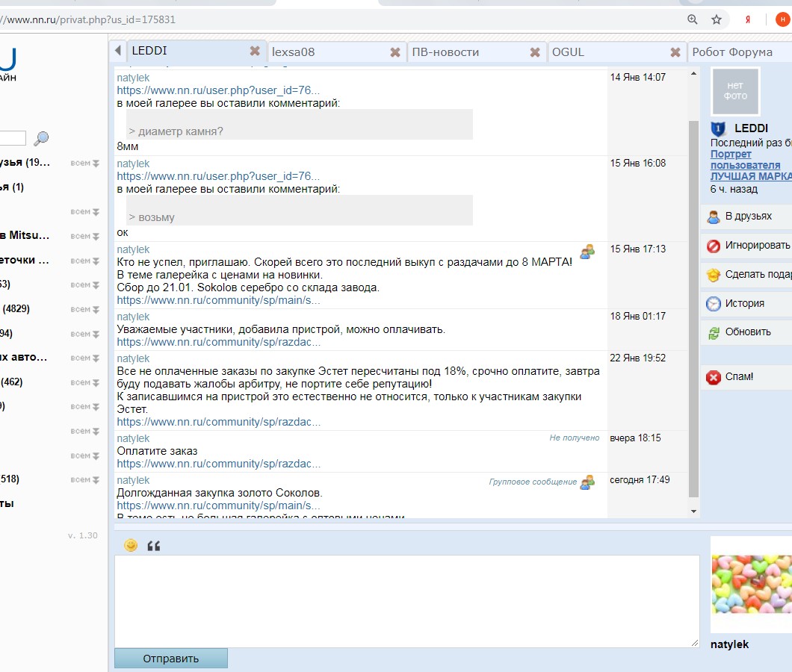The image size is (792, 672).
Task: Close the OGUL chat tab
Action: (x=675, y=52)
